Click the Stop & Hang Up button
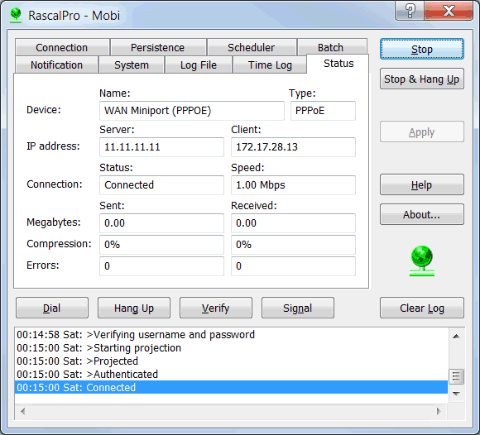Screen dimensions: 480x435 tap(422, 79)
